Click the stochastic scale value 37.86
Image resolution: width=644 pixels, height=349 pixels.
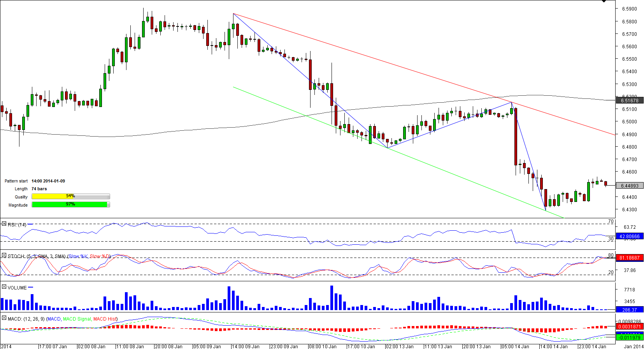coord(630,270)
